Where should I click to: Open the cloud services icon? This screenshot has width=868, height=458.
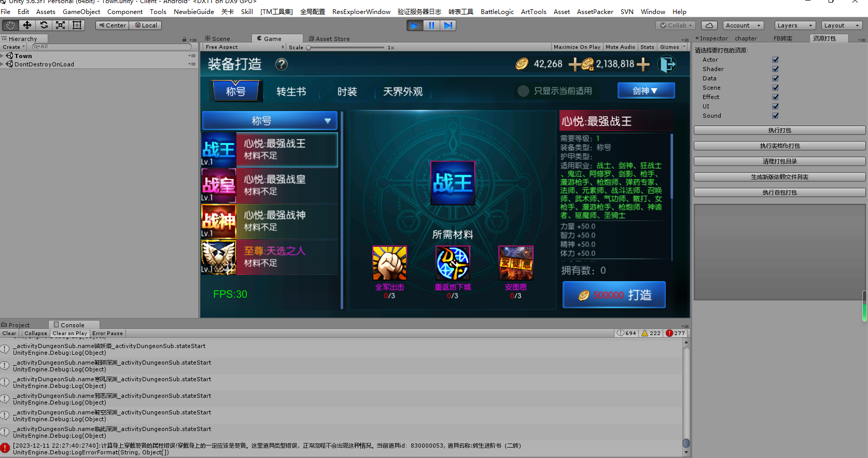tap(709, 25)
